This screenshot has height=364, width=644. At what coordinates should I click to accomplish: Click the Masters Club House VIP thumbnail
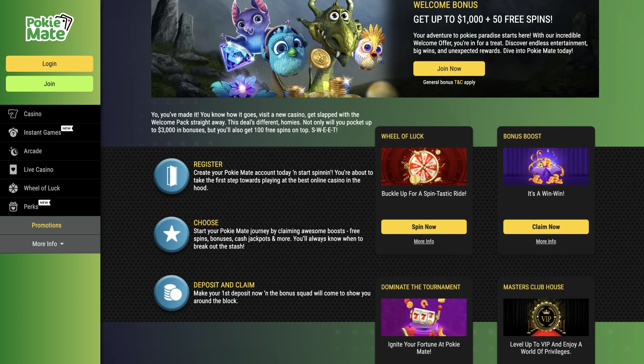[x=546, y=317]
